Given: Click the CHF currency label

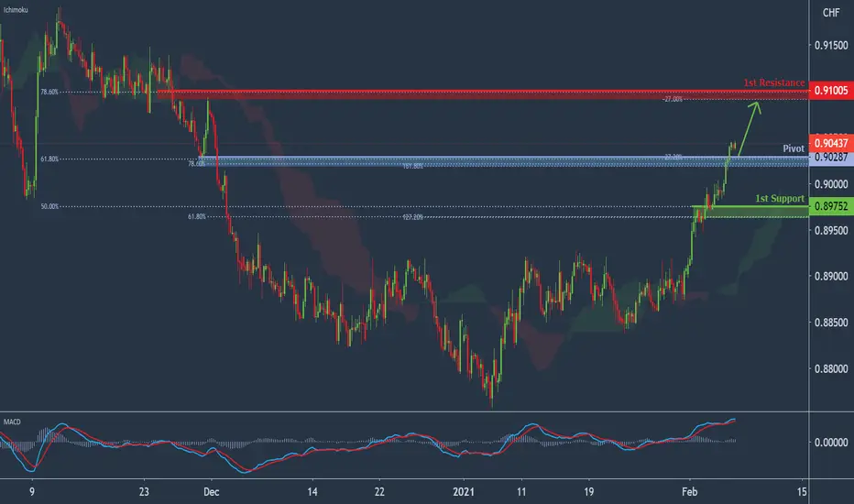Looking at the screenshot, I should coord(831,13).
